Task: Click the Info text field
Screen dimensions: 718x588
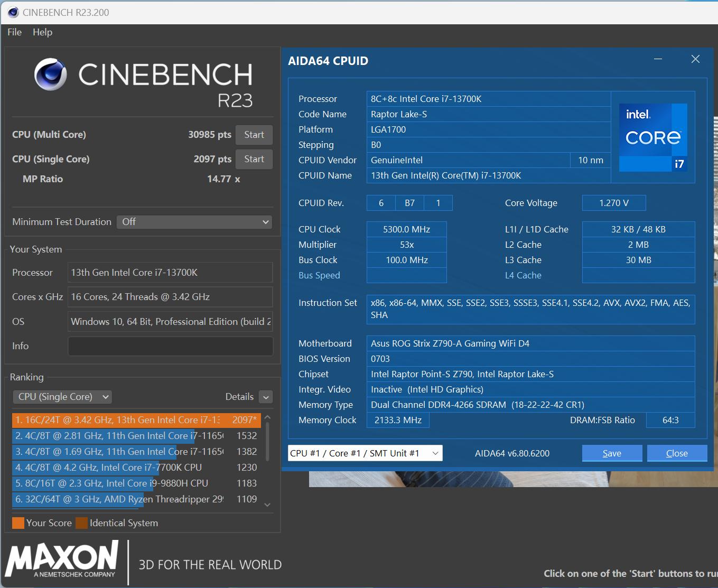Action: click(x=170, y=346)
